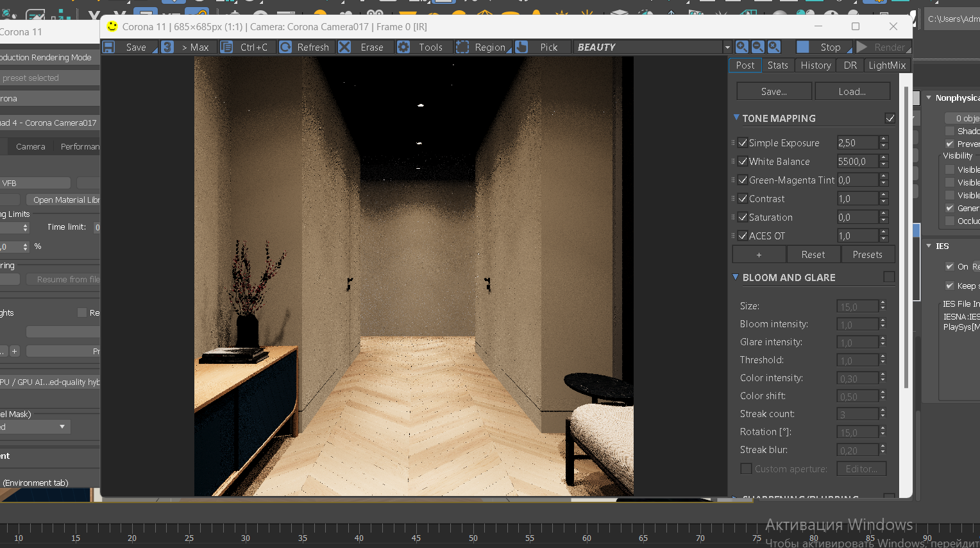Open the DR tab

pos(850,65)
